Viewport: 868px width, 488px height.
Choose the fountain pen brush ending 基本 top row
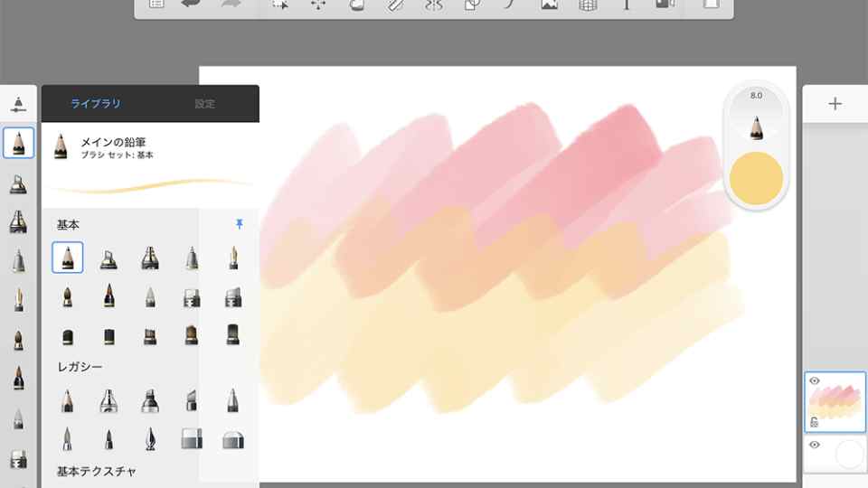233,258
